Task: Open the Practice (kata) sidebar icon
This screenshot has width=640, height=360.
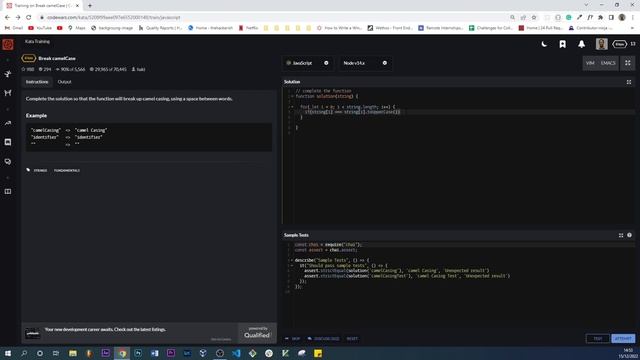Action: click(x=8, y=74)
